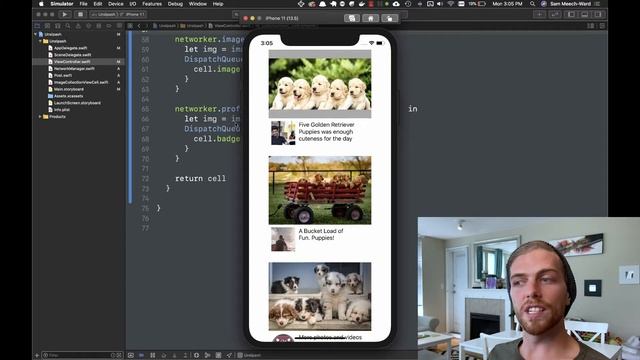Toggle the inspector panel visibility

pyautogui.click(x=598, y=14)
